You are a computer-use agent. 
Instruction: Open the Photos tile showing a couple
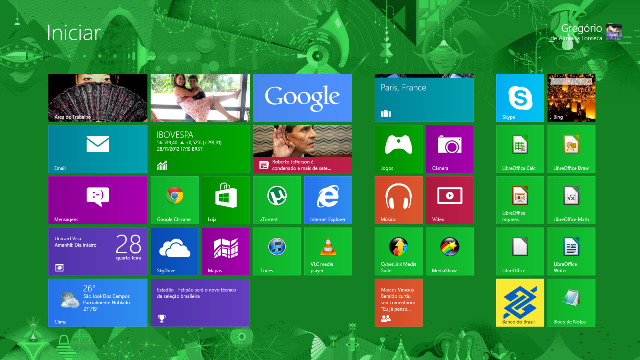pos(200,98)
